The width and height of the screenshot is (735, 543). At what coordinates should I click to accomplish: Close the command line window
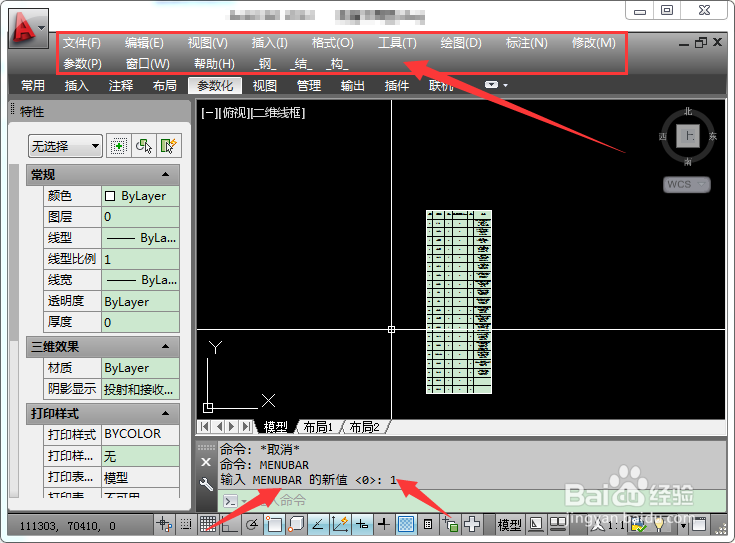206,462
